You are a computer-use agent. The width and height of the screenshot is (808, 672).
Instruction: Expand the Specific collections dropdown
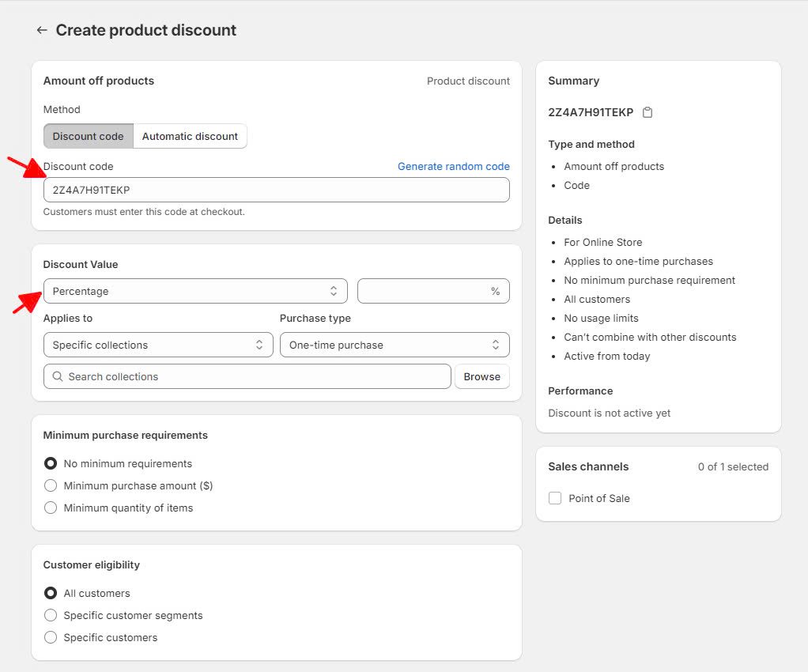pos(158,345)
